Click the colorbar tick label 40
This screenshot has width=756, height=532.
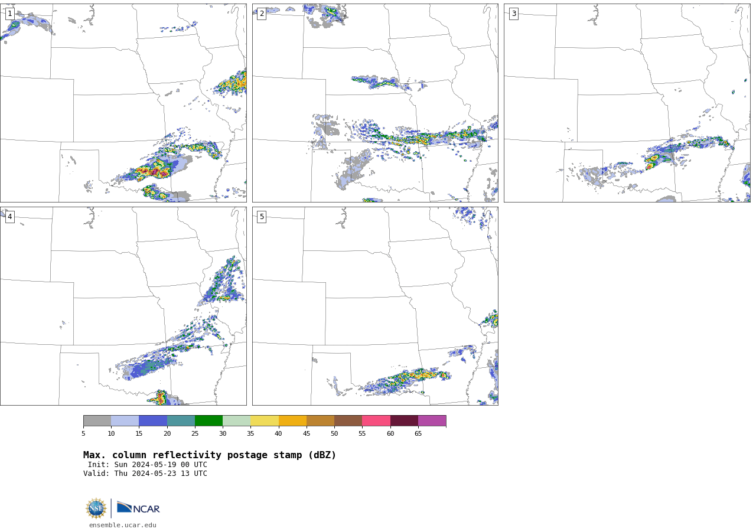tap(279, 434)
